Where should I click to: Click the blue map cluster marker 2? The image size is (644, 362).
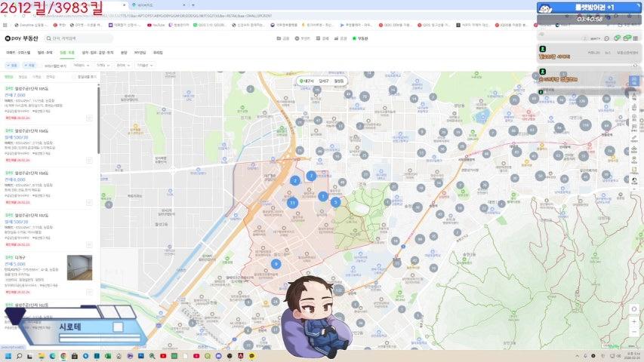pyautogui.click(x=295, y=180)
